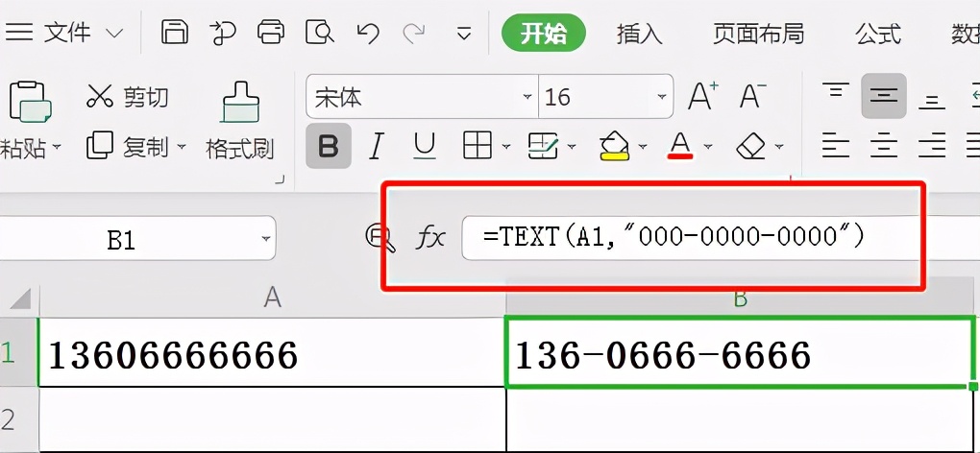
Task: Click the draw border/table style icon
Action: click(543, 146)
